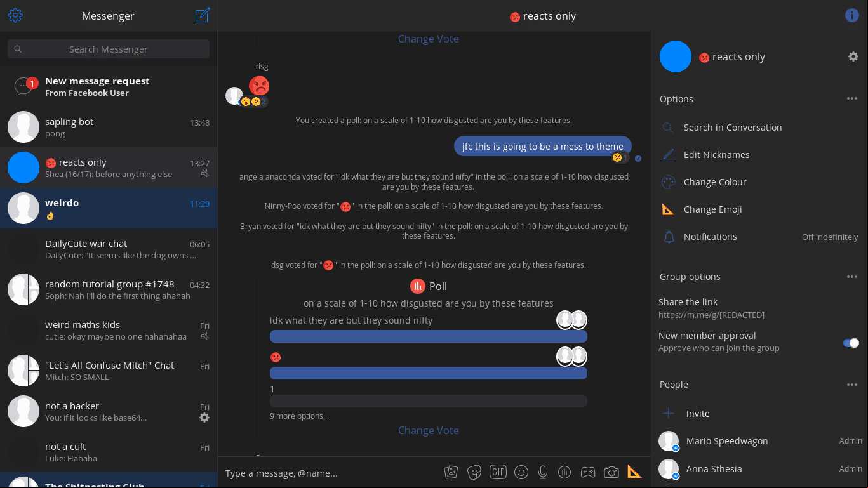Image resolution: width=868 pixels, height=488 pixels.
Task: Expand People section three-dots menu
Action: (852, 385)
